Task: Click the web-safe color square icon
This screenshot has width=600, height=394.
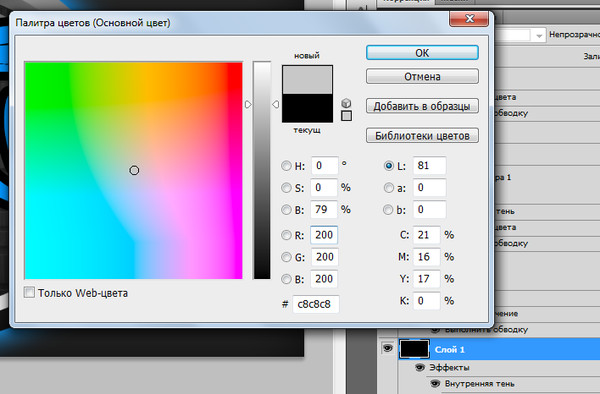Action: [346, 116]
